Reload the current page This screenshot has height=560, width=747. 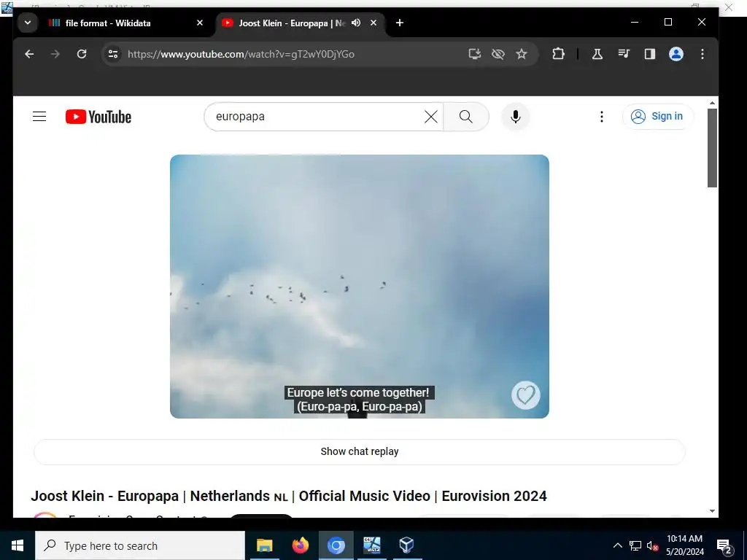tap(82, 54)
